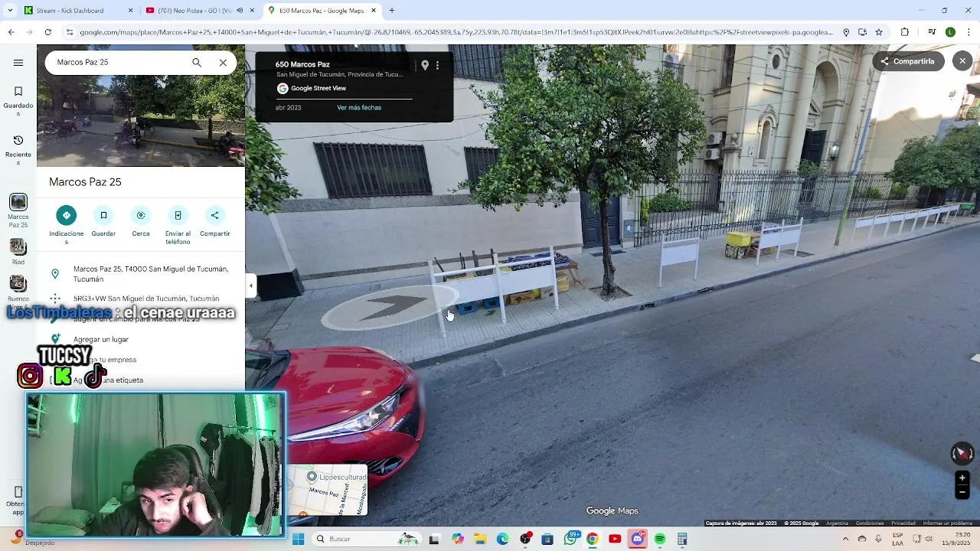Open Spotify from the taskbar

coord(660,539)
